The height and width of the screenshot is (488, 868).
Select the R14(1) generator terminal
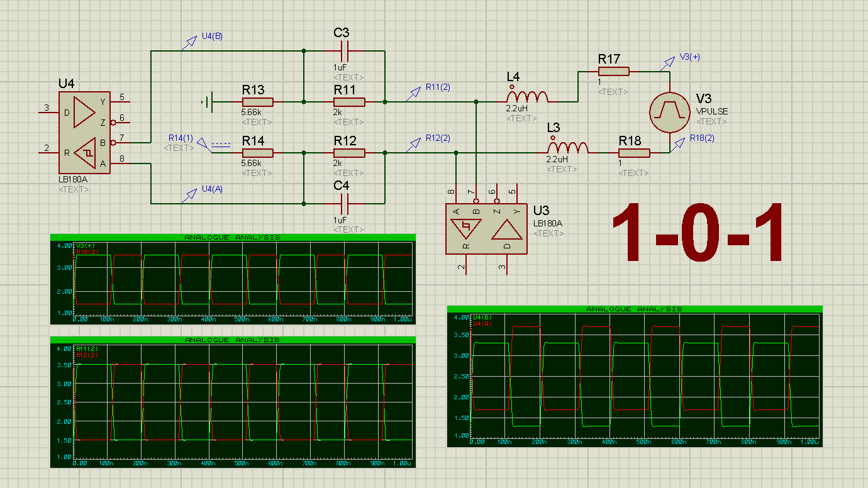(204, 145)
